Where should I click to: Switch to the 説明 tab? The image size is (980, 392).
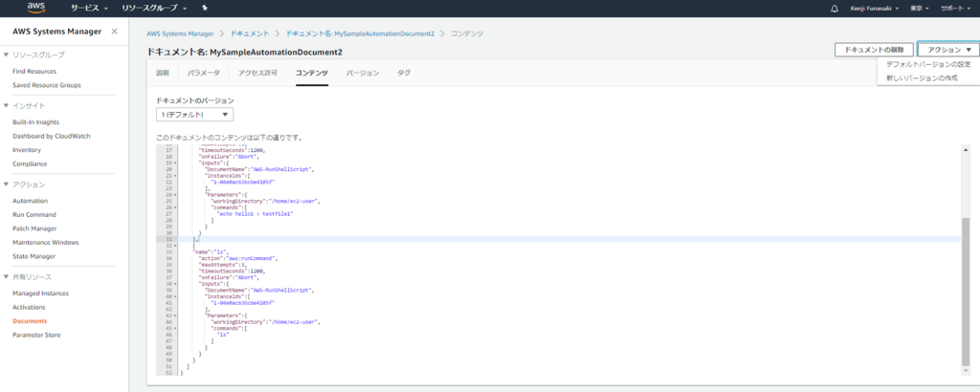pos(162,73)
